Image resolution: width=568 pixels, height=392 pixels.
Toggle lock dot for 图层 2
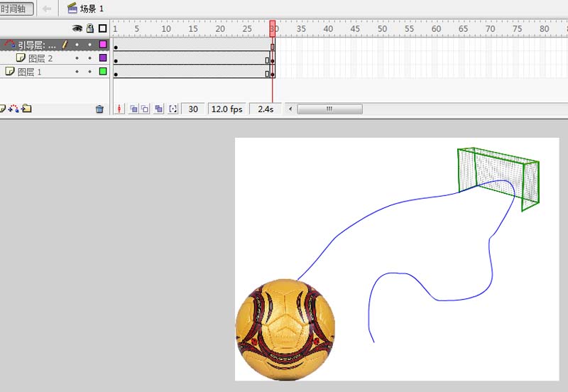coord(90,58)
